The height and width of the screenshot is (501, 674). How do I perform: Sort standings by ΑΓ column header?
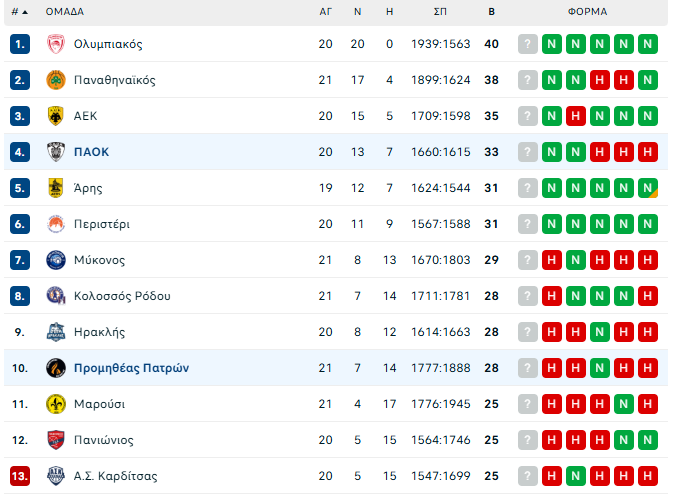[x=325, y=12]
